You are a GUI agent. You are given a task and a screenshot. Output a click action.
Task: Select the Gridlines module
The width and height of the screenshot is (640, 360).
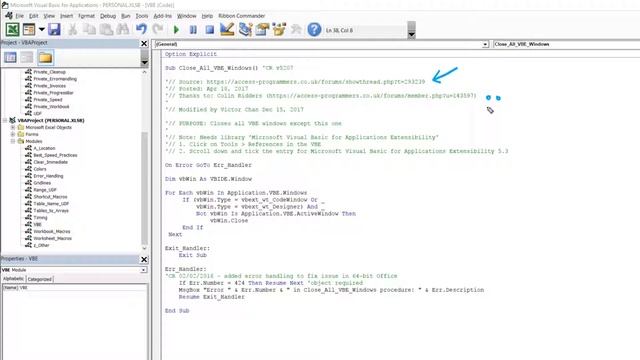(42, 183)
